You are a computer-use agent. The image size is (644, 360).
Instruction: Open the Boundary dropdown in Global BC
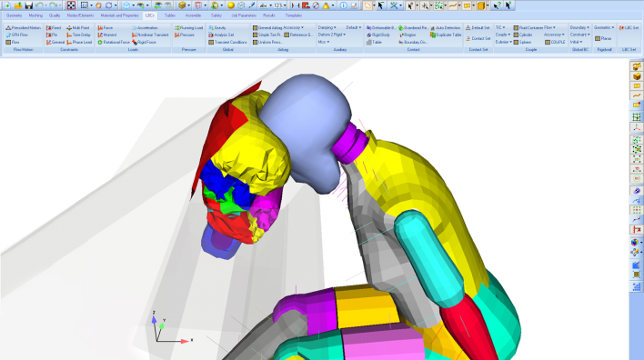pos(579,27)
